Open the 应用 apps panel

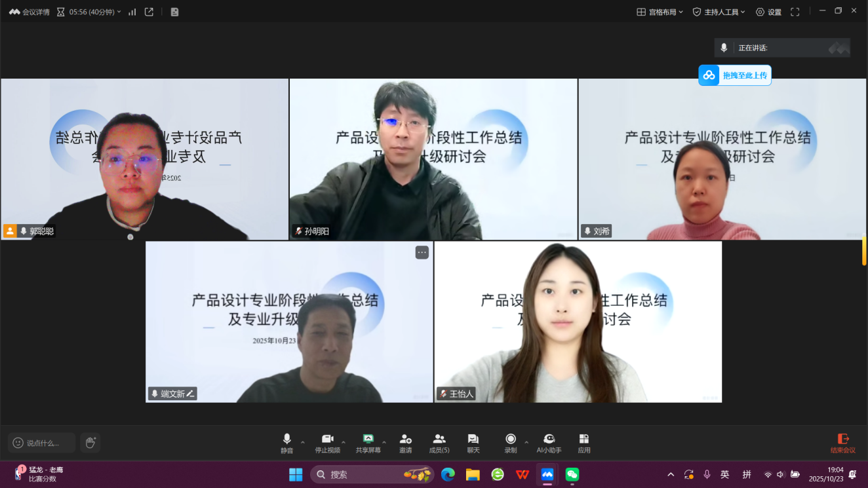(x=583, y=443)
